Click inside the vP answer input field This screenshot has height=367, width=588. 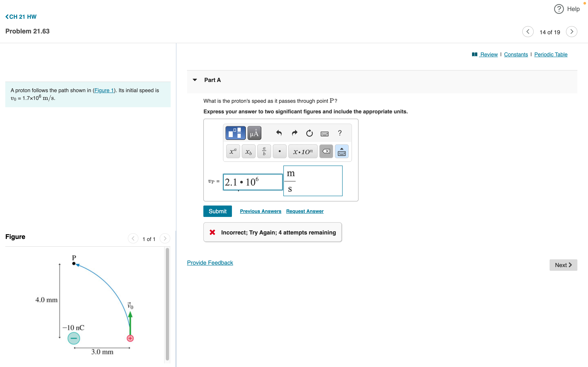pos(252,182)
